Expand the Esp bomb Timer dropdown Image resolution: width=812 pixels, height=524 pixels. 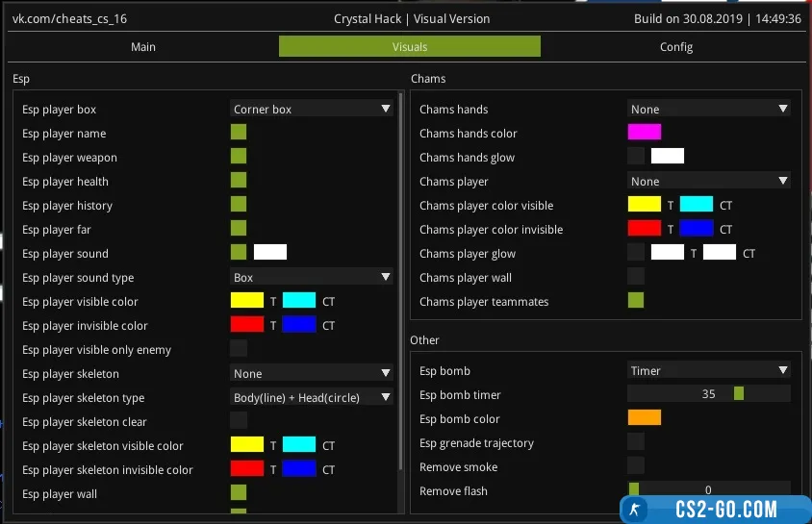pos(709,370)
